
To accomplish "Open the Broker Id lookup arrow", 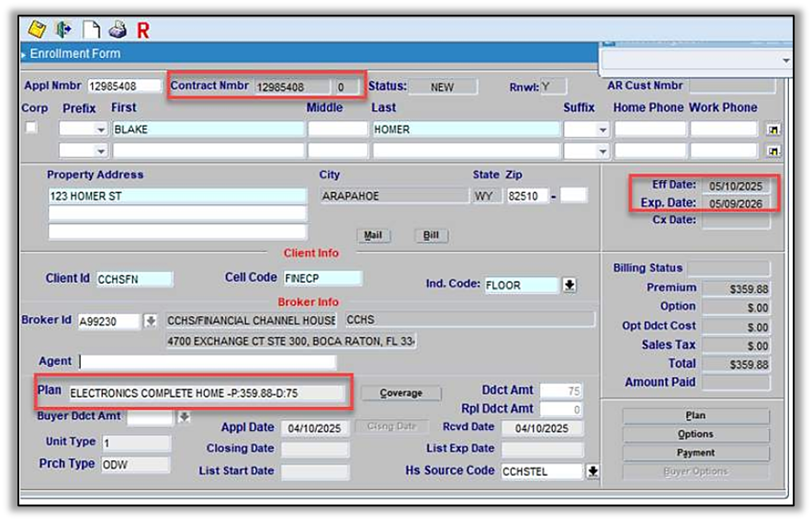I will (152, 322).
